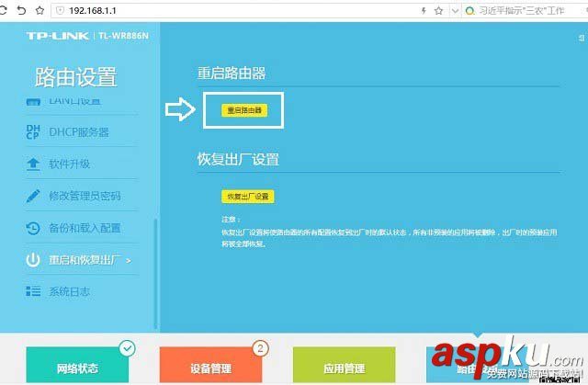Click the 恢复出厂设置 section heading

pos(238,159)
